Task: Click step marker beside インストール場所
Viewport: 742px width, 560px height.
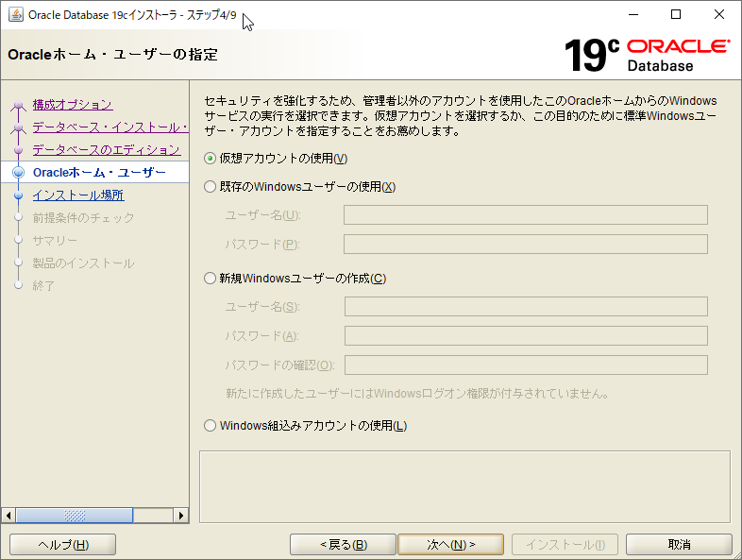Action: pos(19,195)
